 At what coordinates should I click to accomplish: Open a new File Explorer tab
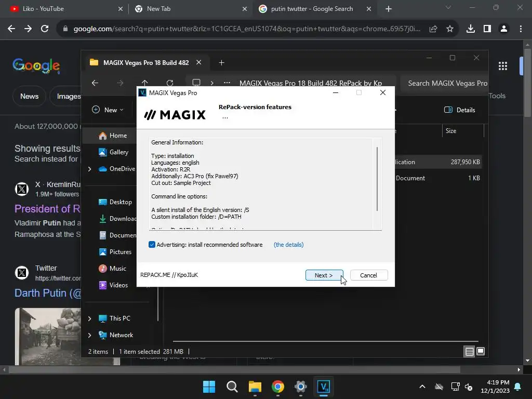click(221, 63)
